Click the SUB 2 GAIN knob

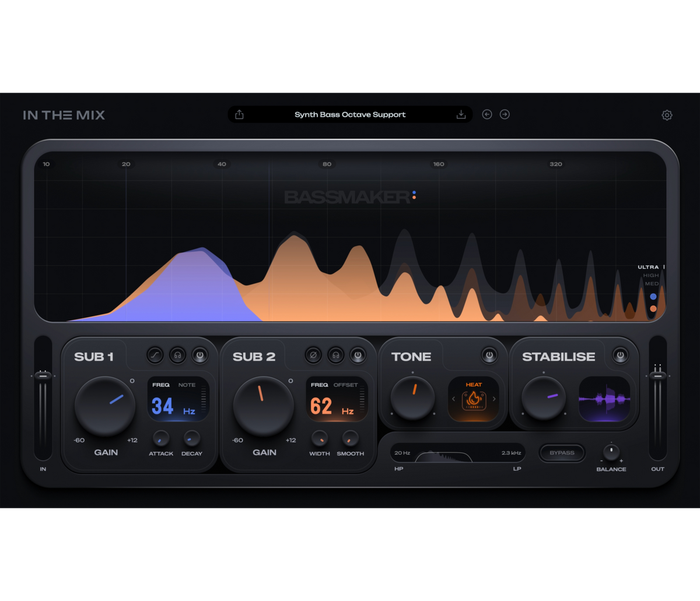click(x=264, y=406)
